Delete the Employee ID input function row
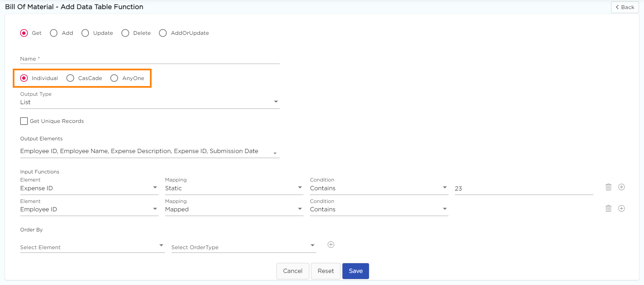644x285 pixels. pos(608,209)
